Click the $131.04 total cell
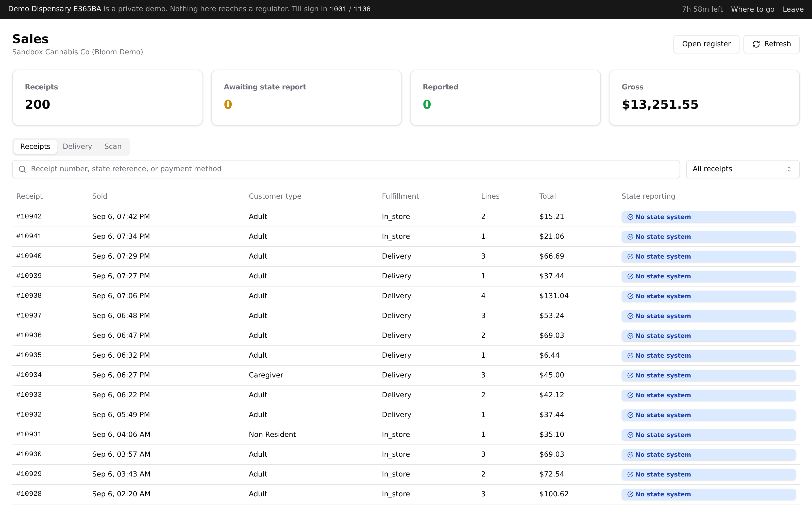 pyautogui.click(x=554, y=296)
